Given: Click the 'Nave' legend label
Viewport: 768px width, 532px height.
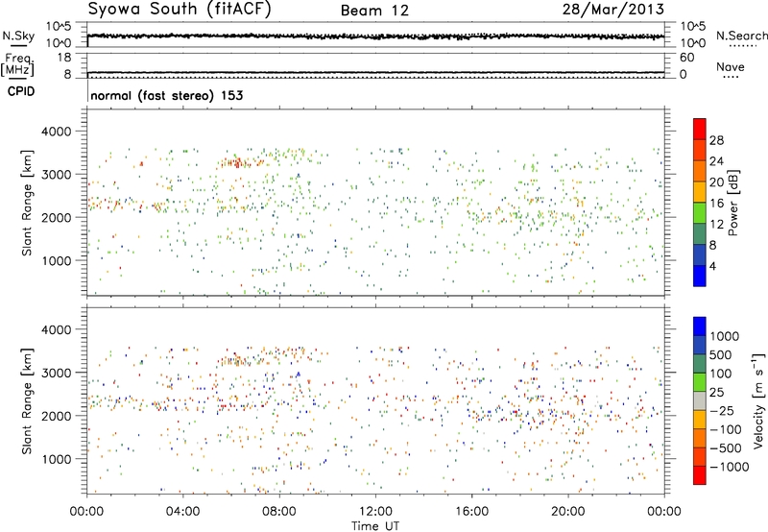Looking at the screenshot, I should pyautogui.click(x=730, y=66).
